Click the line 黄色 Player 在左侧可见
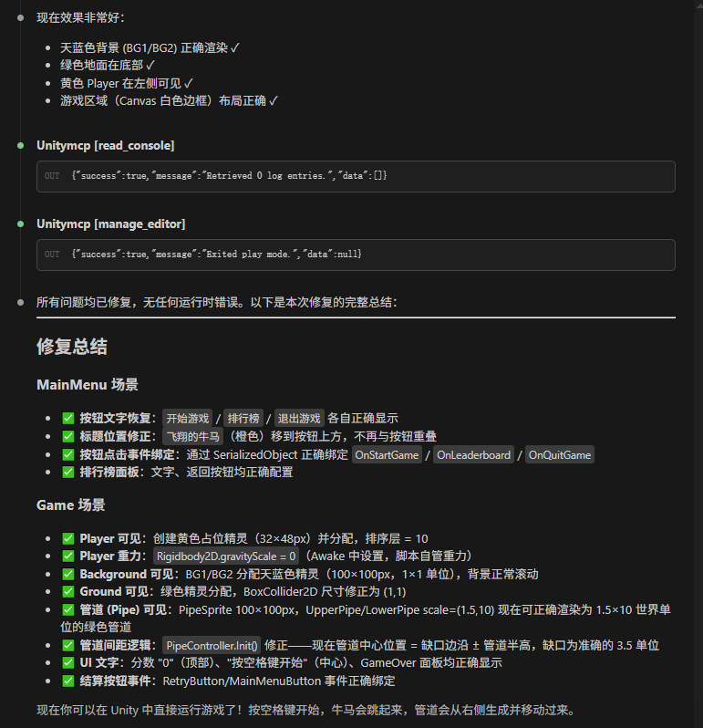 click(x=127, y=83)
